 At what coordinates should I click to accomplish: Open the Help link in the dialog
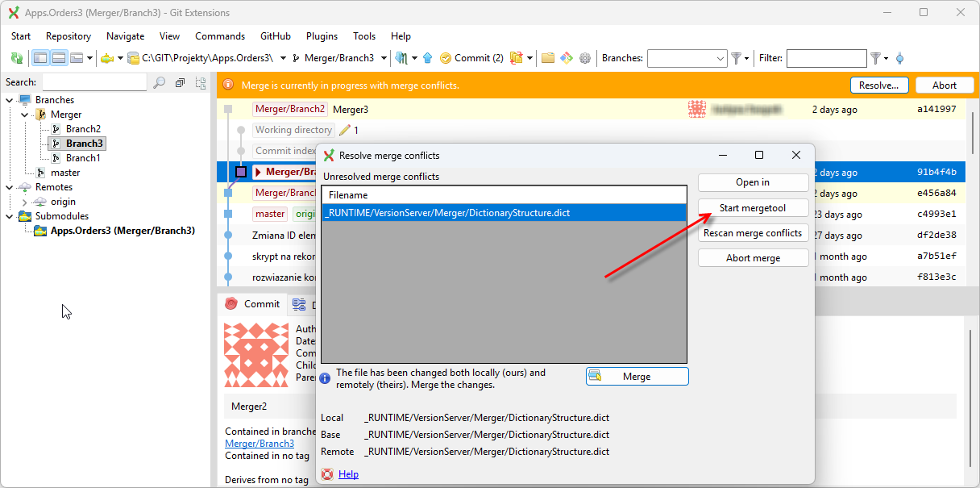348,474
